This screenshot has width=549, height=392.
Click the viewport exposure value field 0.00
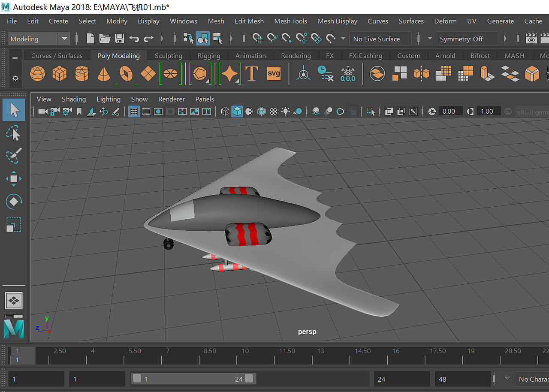451,112
